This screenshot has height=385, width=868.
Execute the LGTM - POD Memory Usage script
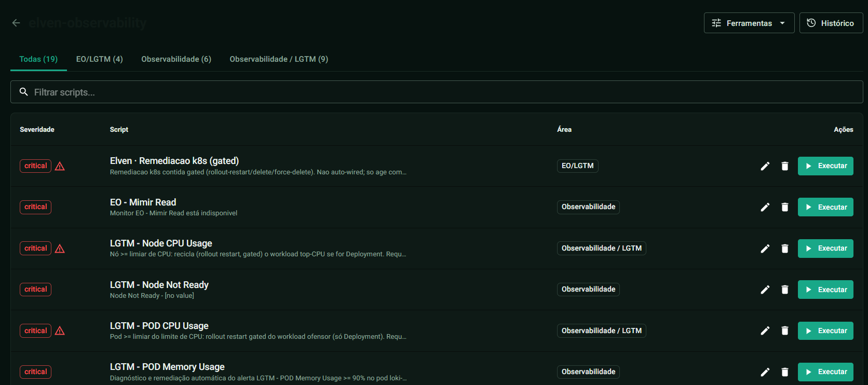825,372
